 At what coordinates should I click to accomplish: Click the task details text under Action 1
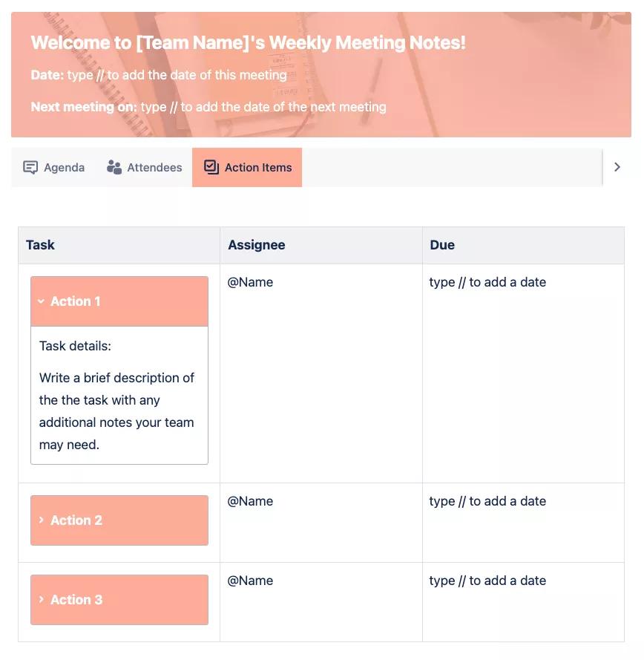116,395
